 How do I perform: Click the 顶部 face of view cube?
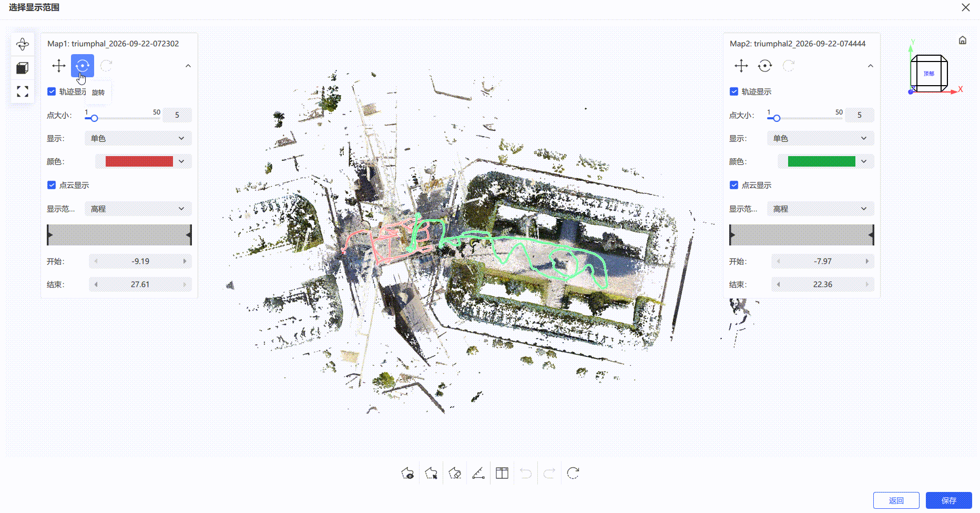point(929,74)
